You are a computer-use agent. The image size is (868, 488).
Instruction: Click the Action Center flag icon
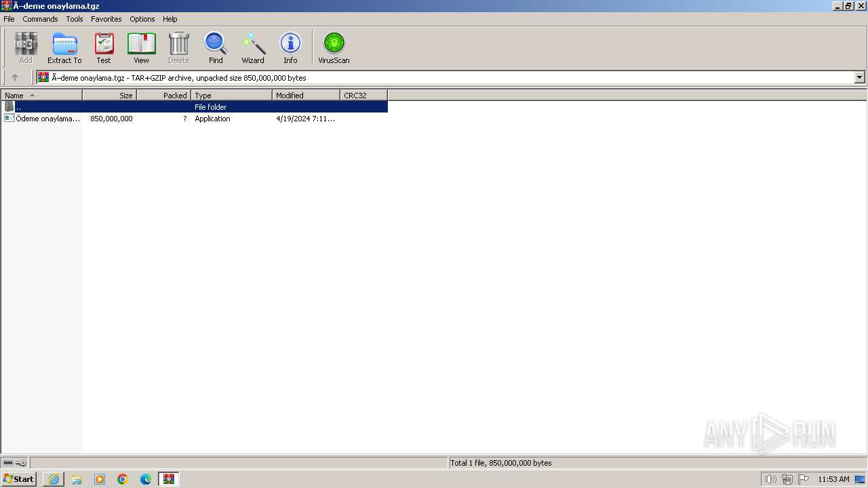[x=804, y=479]
